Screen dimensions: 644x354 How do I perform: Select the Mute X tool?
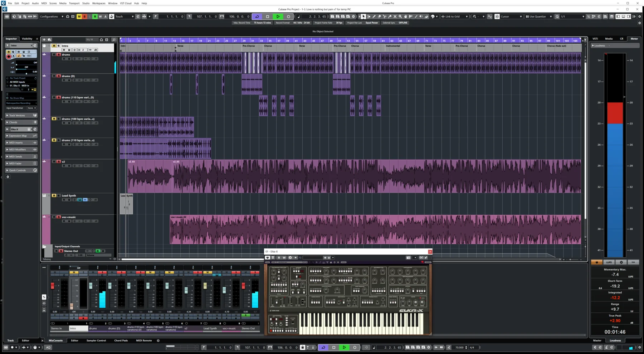click(x=395, y=16)
